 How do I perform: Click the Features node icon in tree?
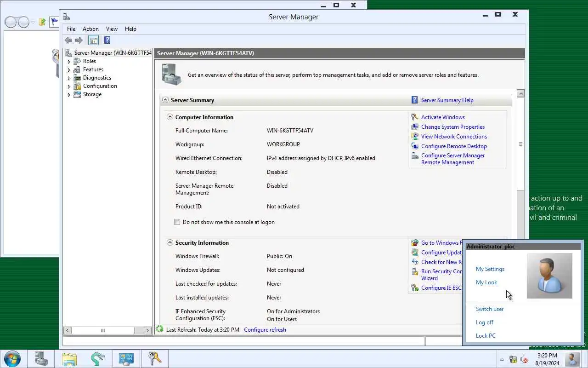[x=77, y=69]
